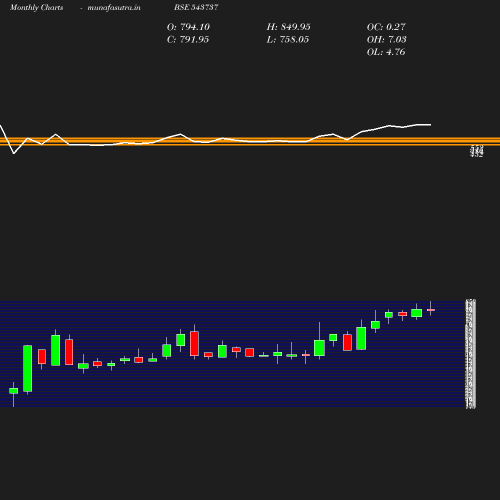Click the high value 'H: 849.95'

click(288, 27)
